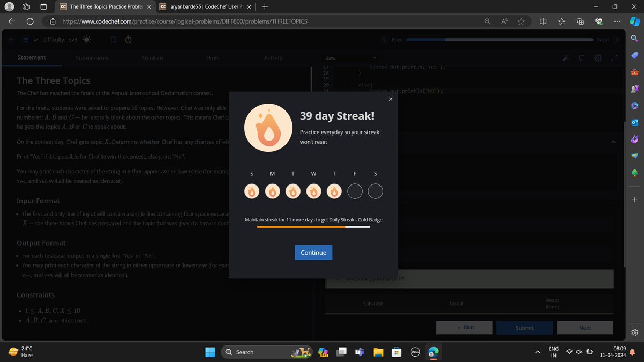This screenshot has height=362, width=644.
Task: Open the tab actions menu icon
Action: pos(43,7)
